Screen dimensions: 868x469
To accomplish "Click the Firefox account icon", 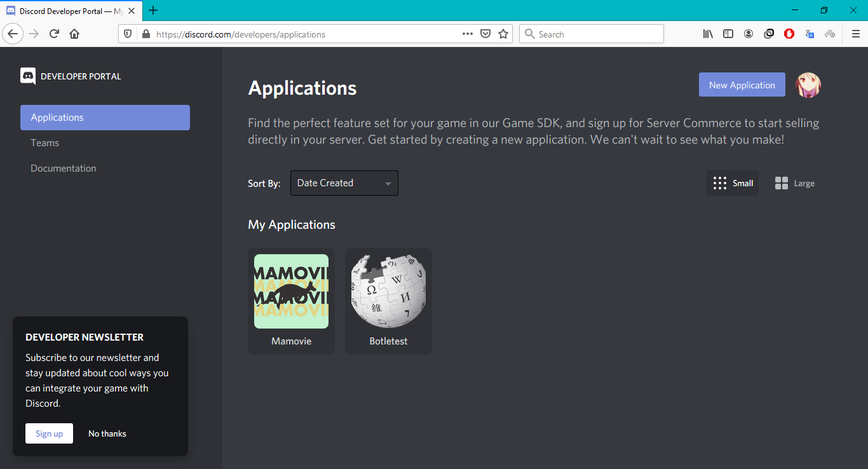I will [x=749, y=34].
